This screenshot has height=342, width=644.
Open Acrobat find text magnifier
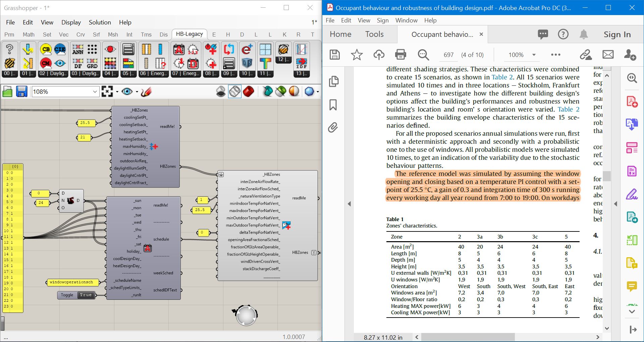[x=423, y=55]
